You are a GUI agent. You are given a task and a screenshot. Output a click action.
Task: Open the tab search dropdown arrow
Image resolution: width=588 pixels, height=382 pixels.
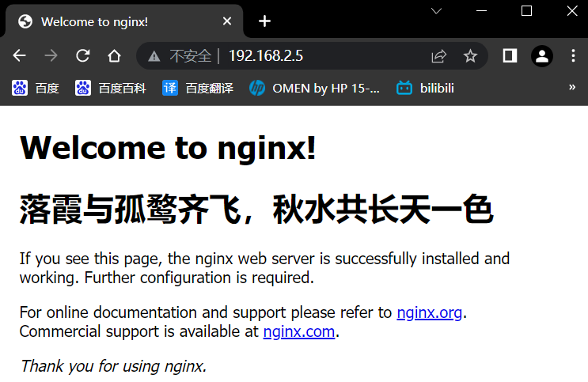coord(436,11)
